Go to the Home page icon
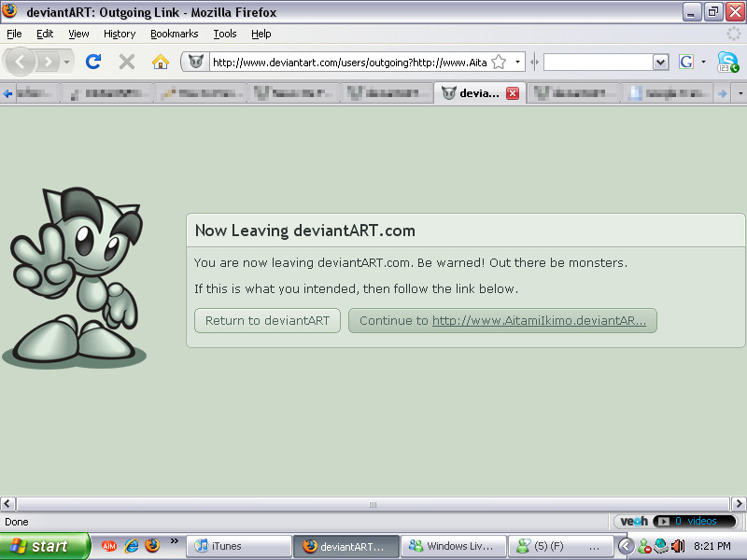This screenshot has width=747, height=560. (x=161, y=62)
